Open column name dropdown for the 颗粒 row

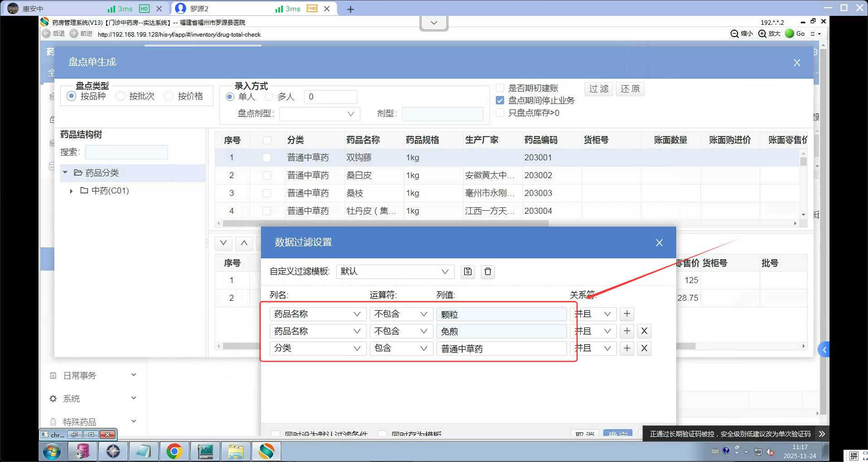[318, 314]
